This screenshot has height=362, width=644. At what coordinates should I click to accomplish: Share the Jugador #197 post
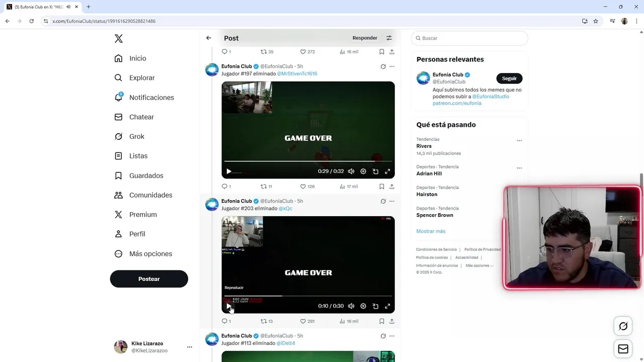pos(392,187)
